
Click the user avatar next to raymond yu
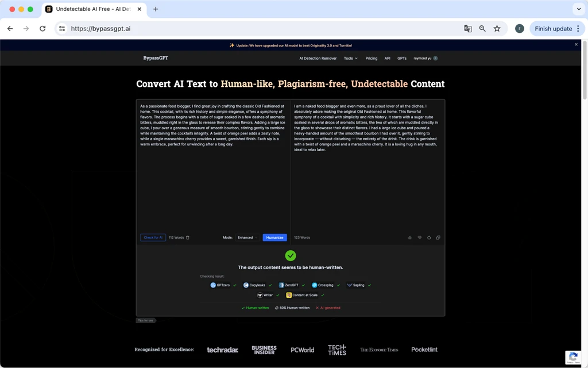(x=435, y=58)
